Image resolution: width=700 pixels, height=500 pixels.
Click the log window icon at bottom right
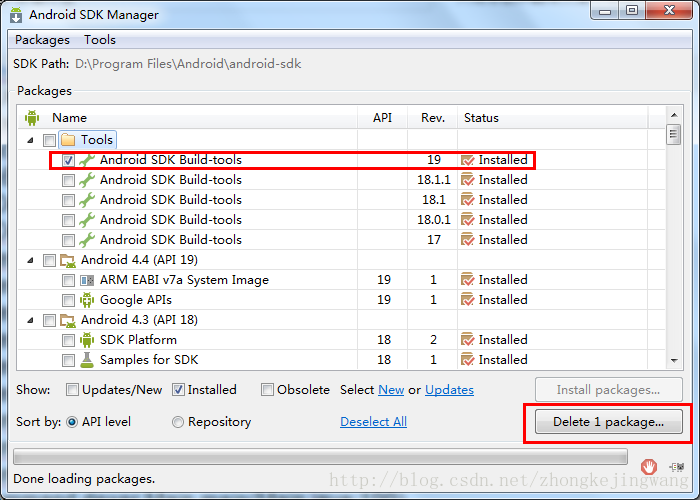[677, 467]
